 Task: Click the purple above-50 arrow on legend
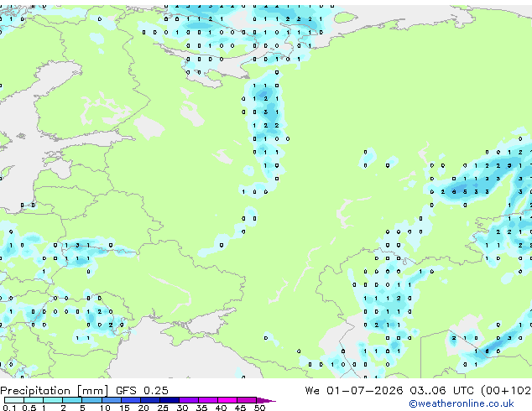266,400
